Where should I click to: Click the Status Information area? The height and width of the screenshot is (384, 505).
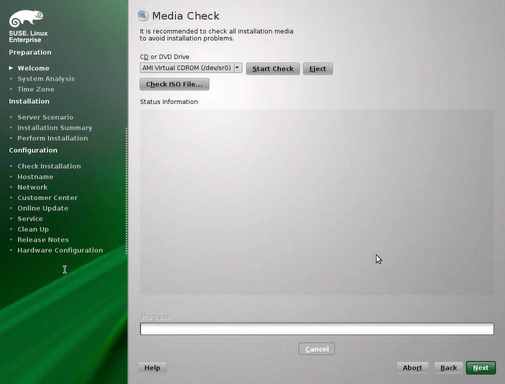(x=317, y=202)
